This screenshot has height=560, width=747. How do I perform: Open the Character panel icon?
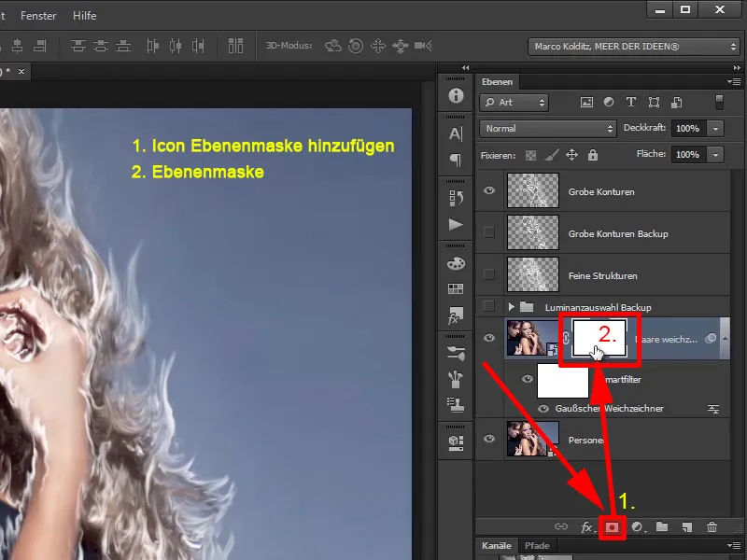click(456, 133)
